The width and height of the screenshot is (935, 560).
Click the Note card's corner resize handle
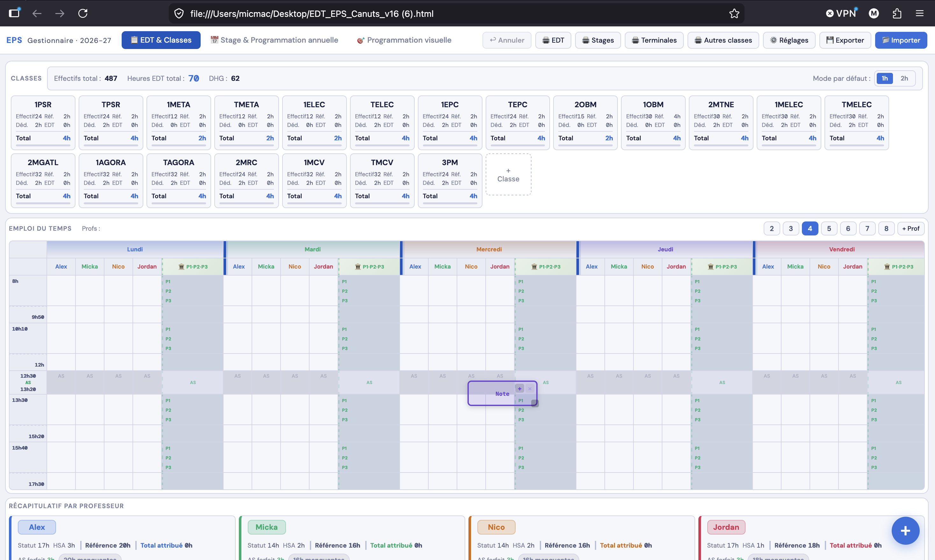[x=535, y=403]
